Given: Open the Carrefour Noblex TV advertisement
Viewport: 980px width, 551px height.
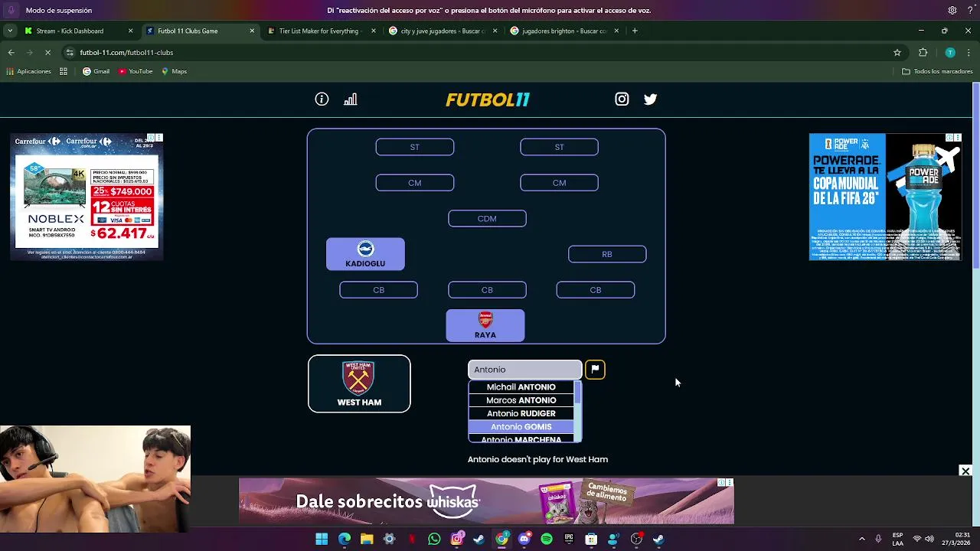Looking at the screenshot, I should 87,197.
